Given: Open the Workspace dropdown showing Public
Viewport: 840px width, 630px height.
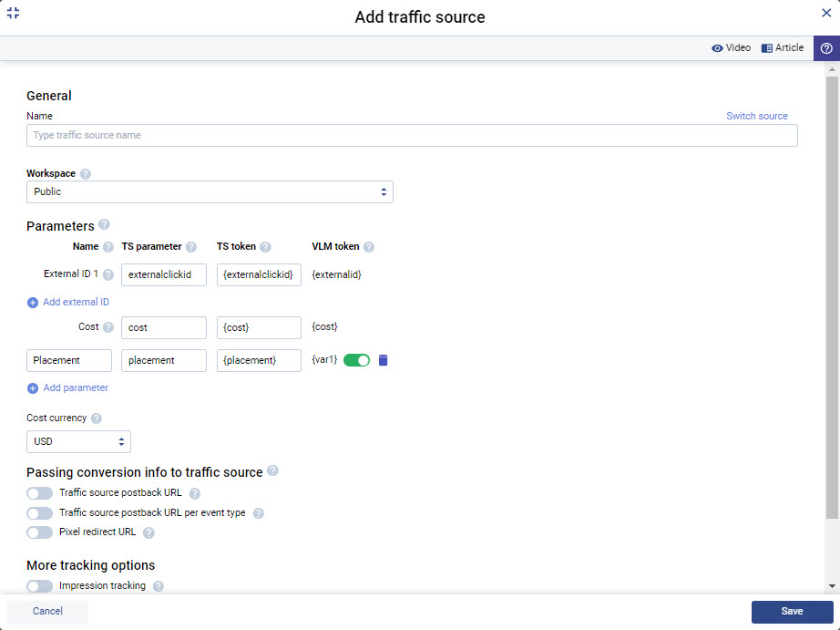Looking at the screenshot, I should click(x=210, y=191).
